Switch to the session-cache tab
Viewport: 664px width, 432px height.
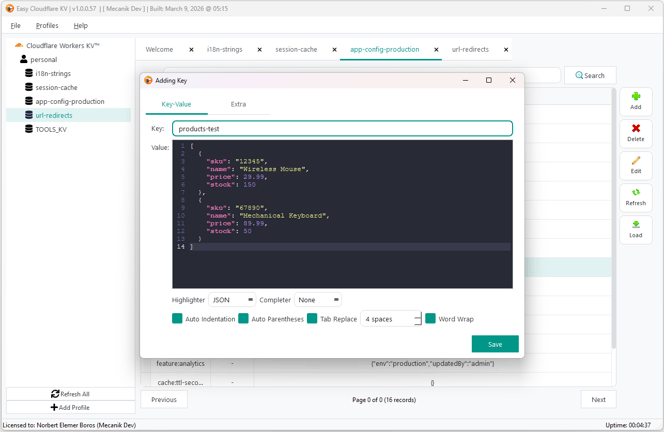click(x=296, y=50)
